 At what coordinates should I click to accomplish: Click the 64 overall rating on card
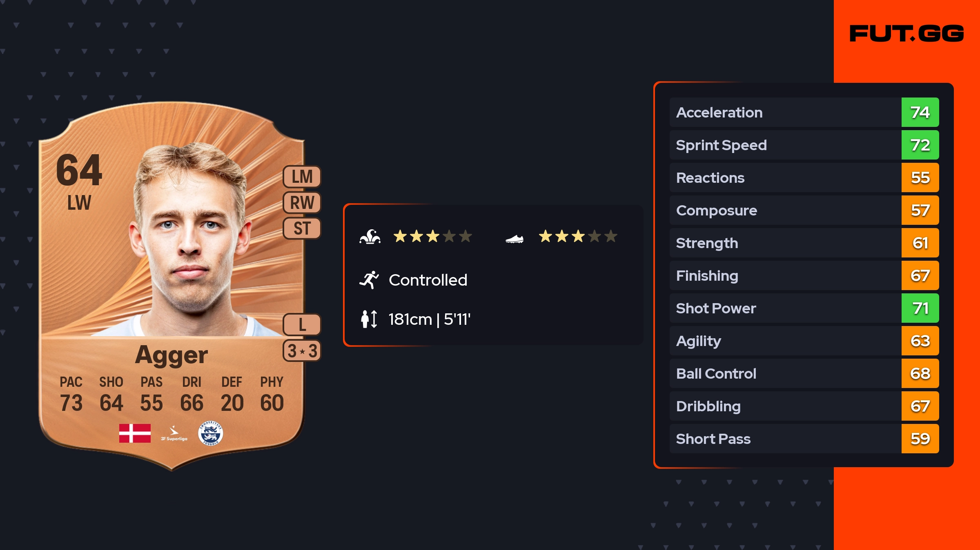(x=79, y=171)
